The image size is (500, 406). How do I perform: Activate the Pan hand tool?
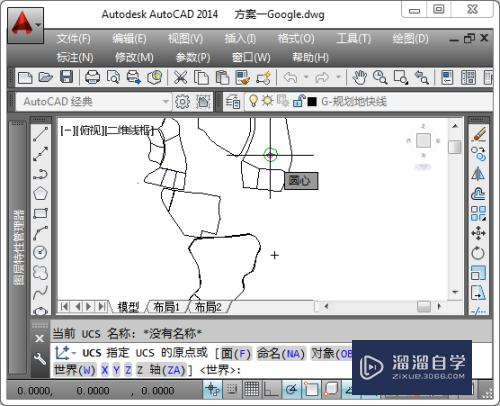point(360,78)
